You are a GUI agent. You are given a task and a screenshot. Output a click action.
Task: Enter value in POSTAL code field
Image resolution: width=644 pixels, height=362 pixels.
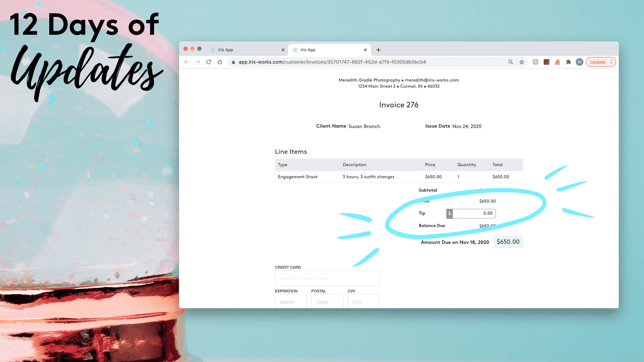(x=326, y=302)
